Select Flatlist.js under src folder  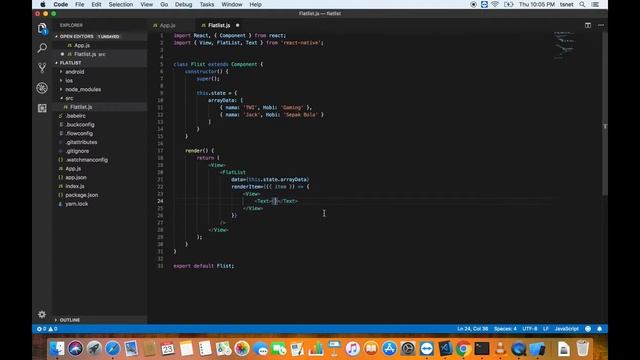81,107
